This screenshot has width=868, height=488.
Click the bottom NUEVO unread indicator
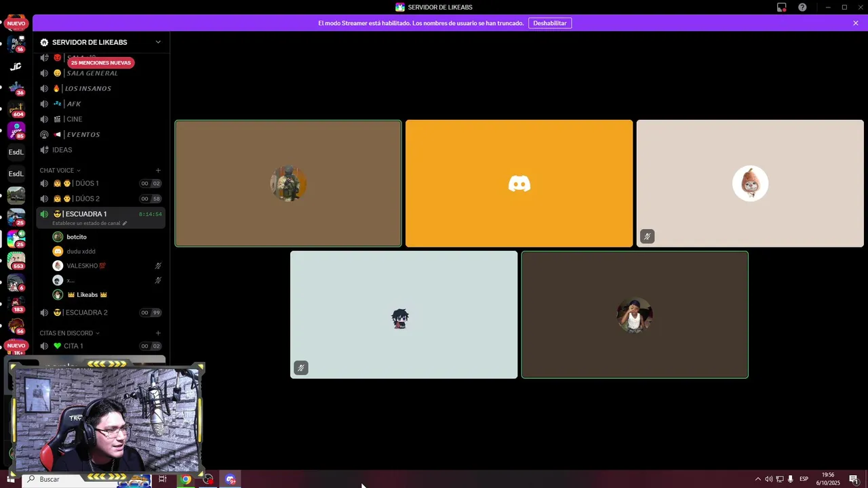pos(16,346)
